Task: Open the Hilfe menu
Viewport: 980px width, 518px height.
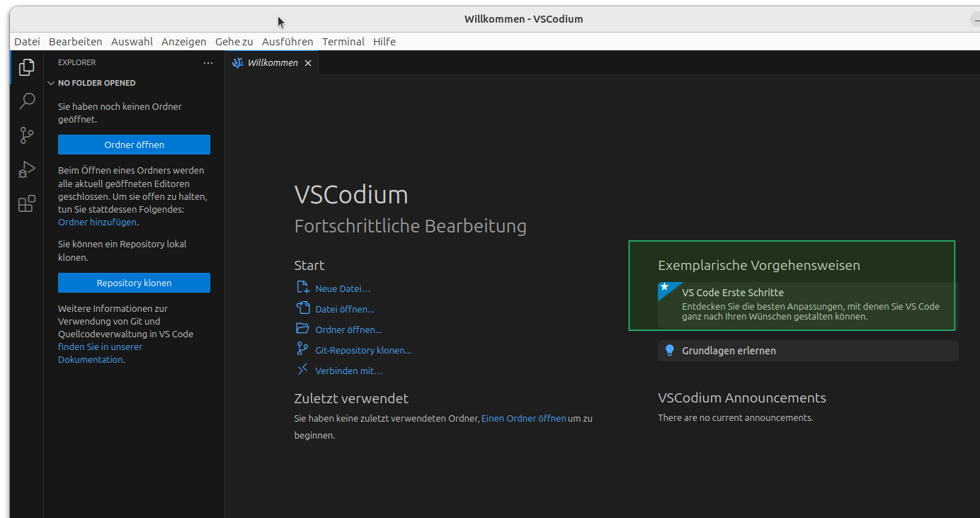Action: pos(384,41)
